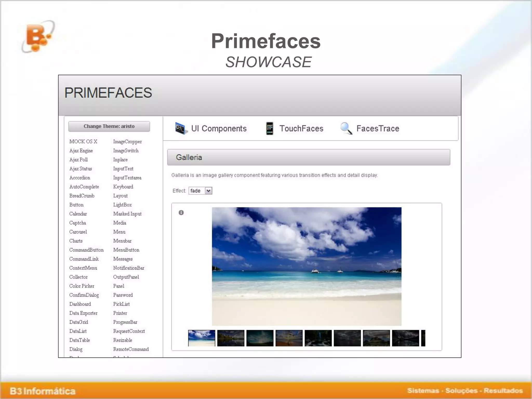Open the MenuButton component link
The image size is (532, 399).
click(x=126, y=250)
